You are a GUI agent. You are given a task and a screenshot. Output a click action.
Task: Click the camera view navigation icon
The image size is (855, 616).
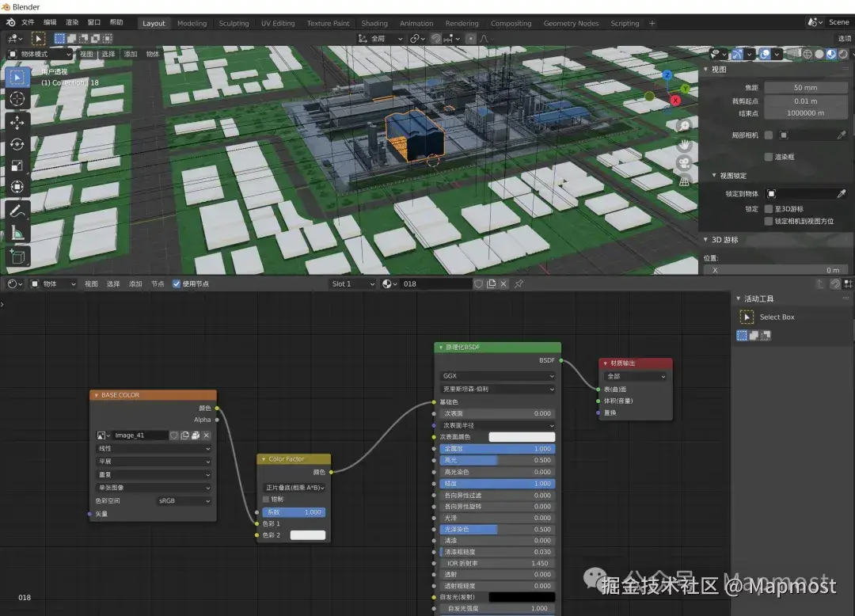tap(684, 163)
